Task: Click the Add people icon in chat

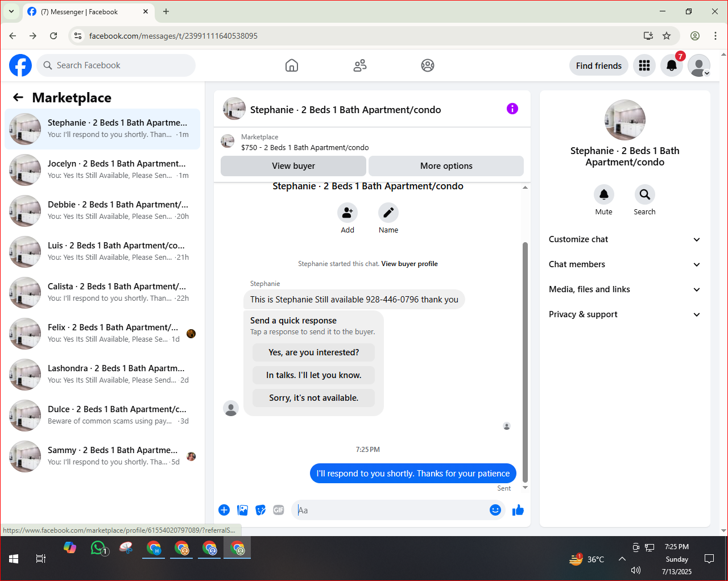Action: point(348,213)
